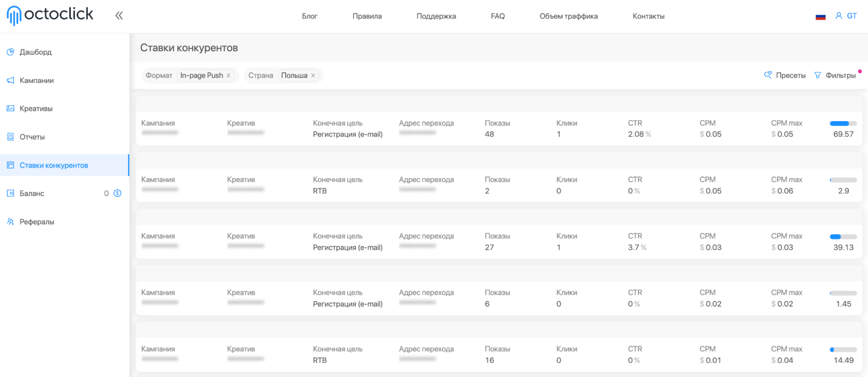Remove the In-page Push format filter

[228, 75]
